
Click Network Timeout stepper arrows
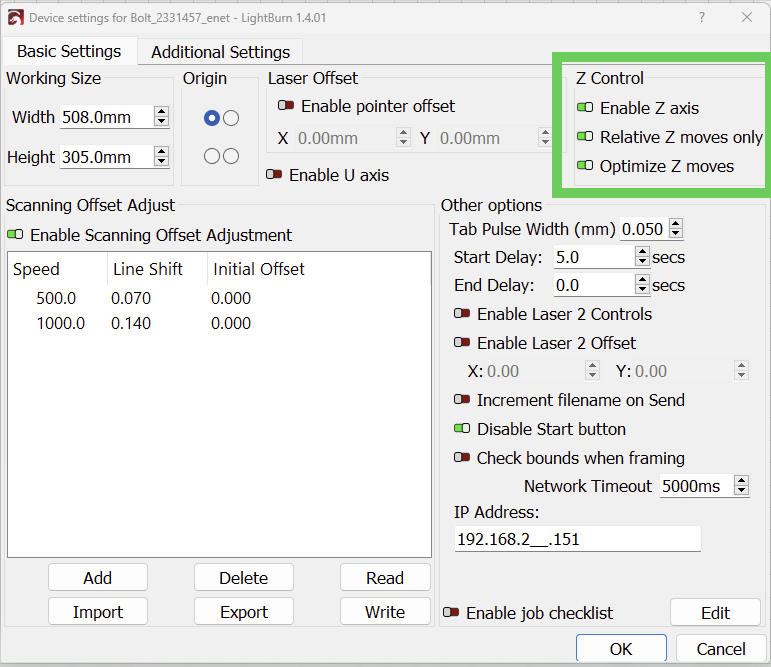pos(741,485)
